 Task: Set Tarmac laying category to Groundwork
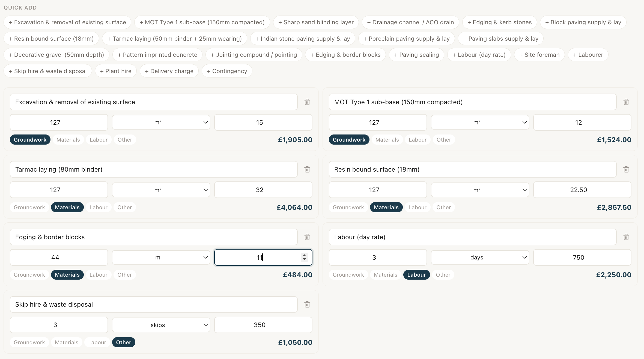click(x=29, y=207)
